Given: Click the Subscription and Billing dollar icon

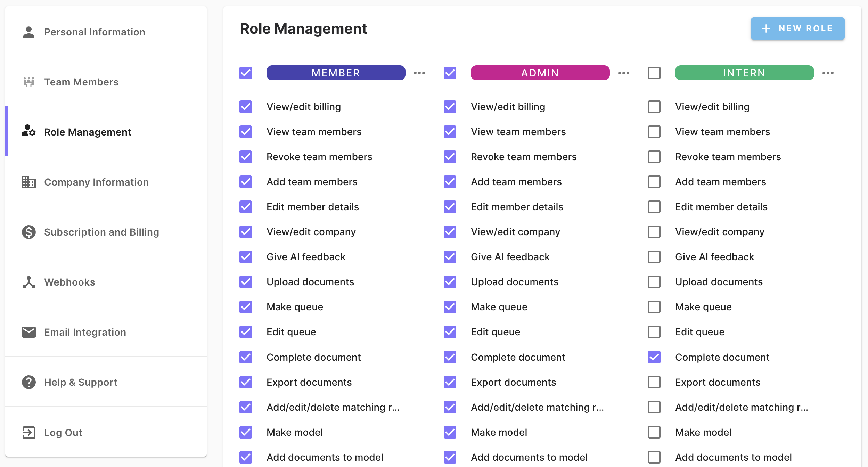Looking at the screenshot, I should point(29,232).
